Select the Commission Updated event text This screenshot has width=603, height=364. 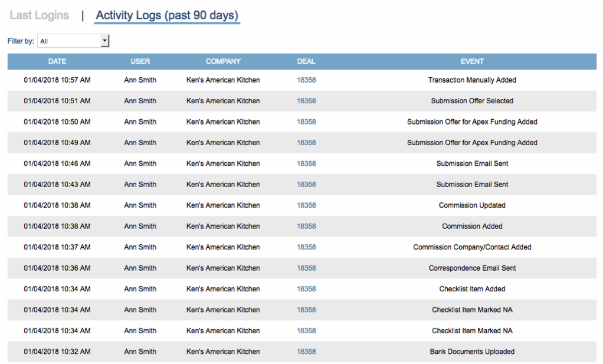(472, 205)
